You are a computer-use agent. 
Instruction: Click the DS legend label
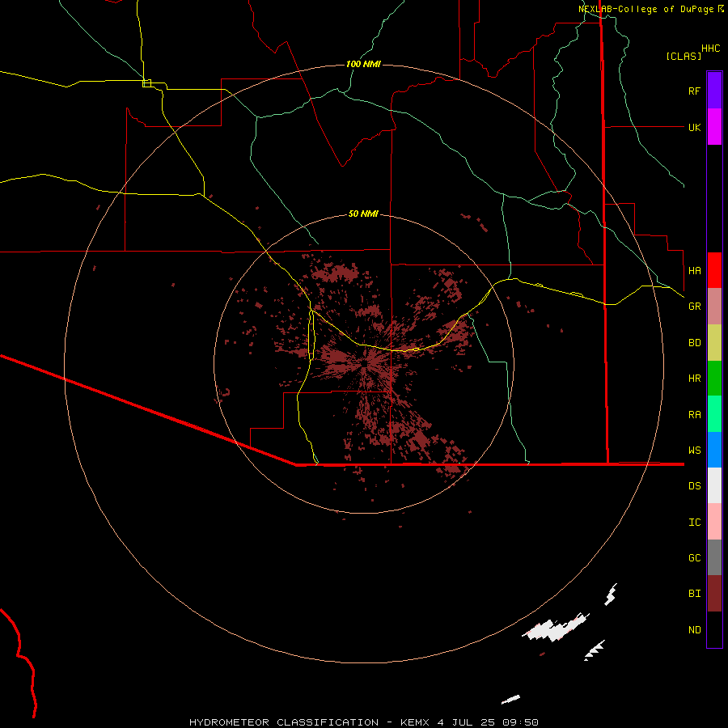694,486
